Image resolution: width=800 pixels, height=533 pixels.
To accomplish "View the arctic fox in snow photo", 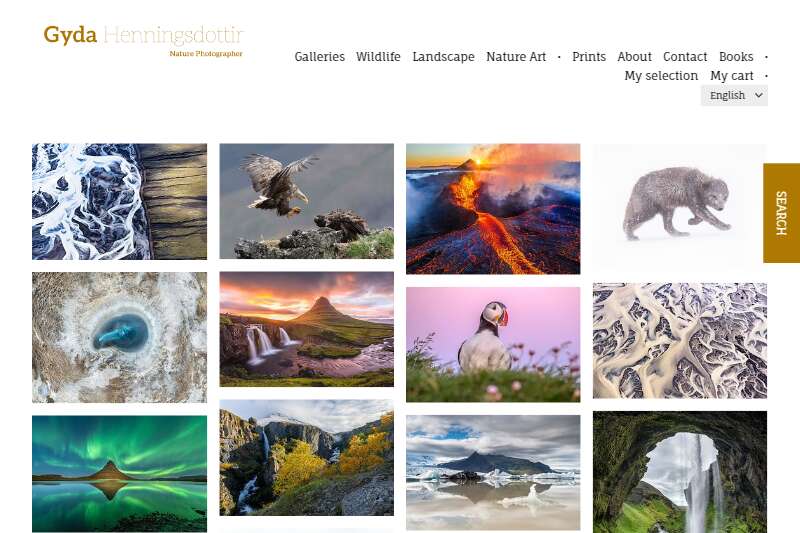I will tap(680, 207).
